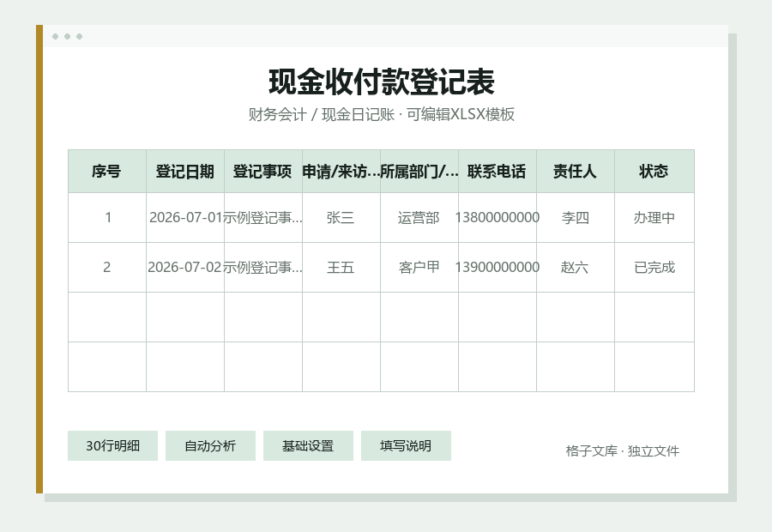Select the 已完成 status cell
This screenshot has height=532, width=772.
coord(654,268)
